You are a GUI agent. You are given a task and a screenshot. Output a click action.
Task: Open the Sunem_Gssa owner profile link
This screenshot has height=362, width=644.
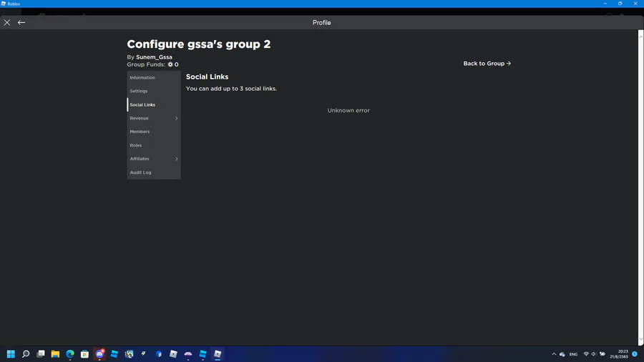[x=154, y=57]
